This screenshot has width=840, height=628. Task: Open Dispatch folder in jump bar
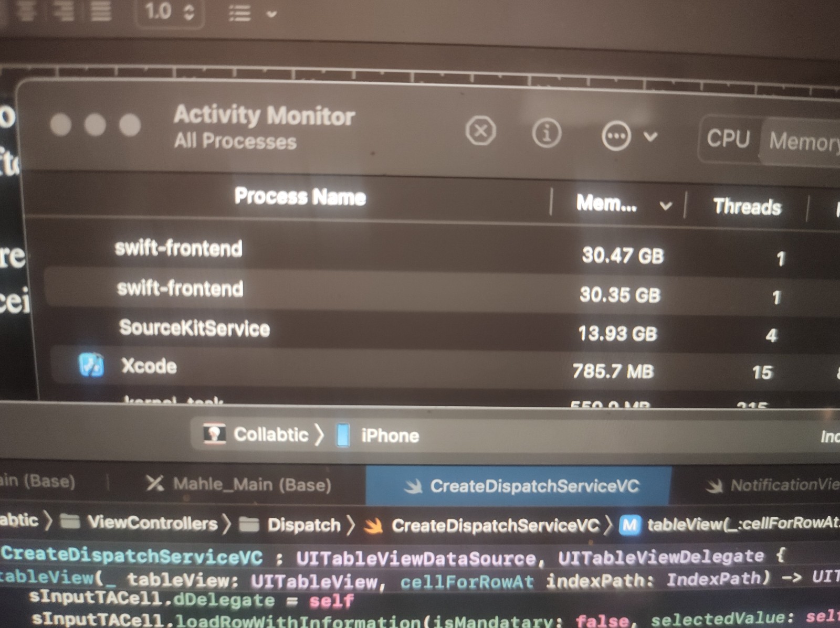[x=304, y=525]
